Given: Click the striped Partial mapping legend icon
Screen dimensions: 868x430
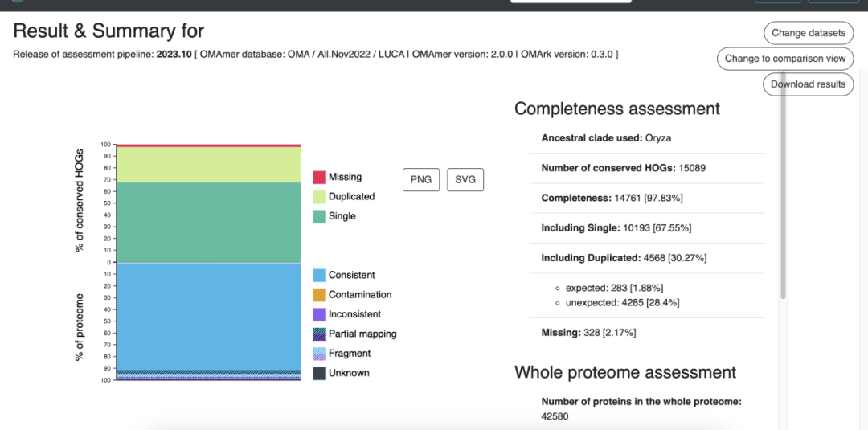Looking at the screenshot, I should point(319,334).
